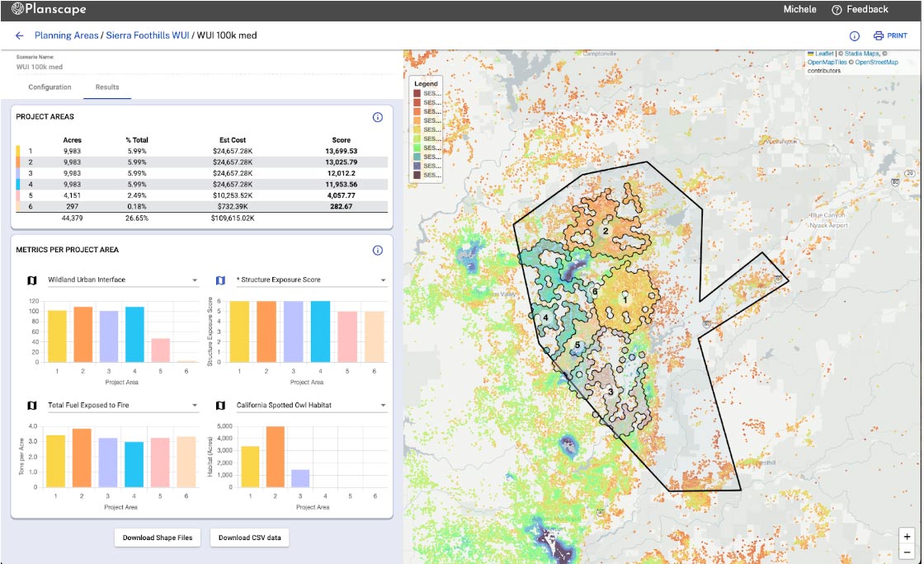This screenshot has width=924, height=564.
Task: Expand the Structure Exposure Score metric selector
Action: [x=381, y=280]
